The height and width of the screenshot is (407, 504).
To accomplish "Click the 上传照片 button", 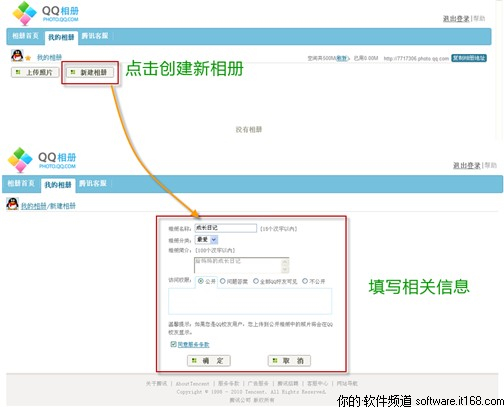I will point(35,72).
